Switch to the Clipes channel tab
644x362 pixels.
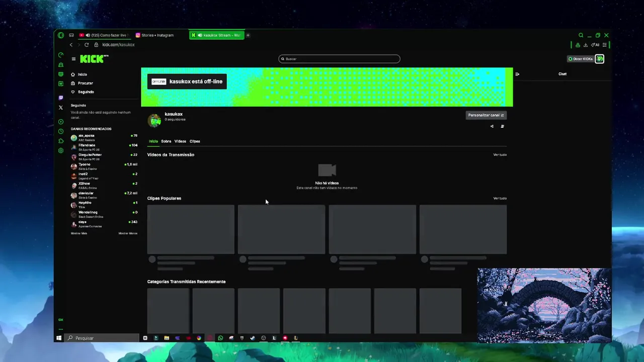coord(195,141)
